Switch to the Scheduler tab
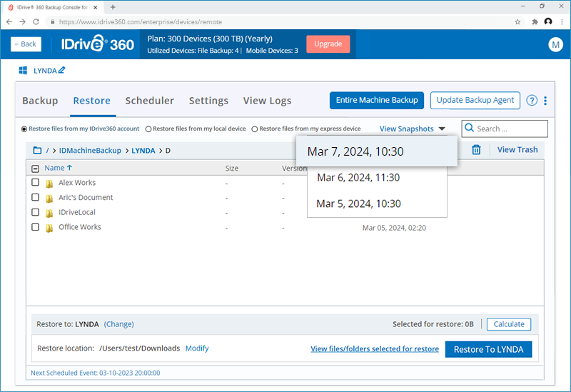This screenshot has width=571, height=392. [149, 101]
